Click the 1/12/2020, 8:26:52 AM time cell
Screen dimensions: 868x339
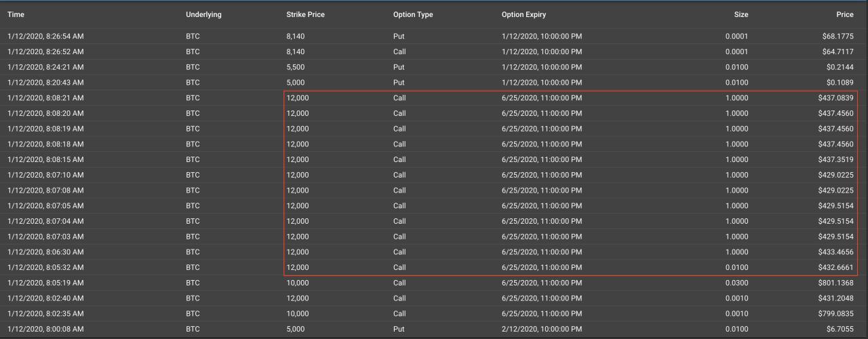[x=45, y=52]
